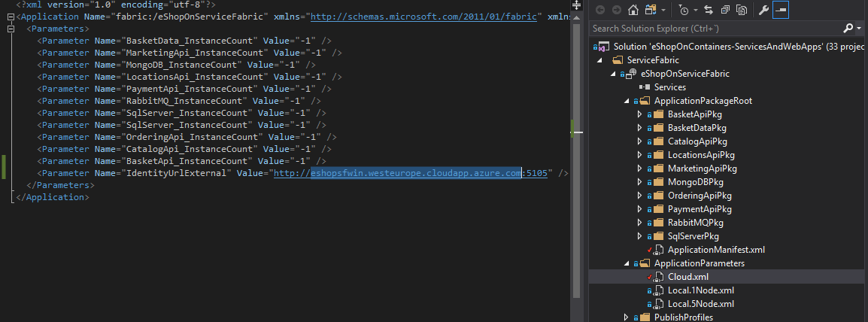Click the Pending Changes Filter clock icon

[684, 10]
